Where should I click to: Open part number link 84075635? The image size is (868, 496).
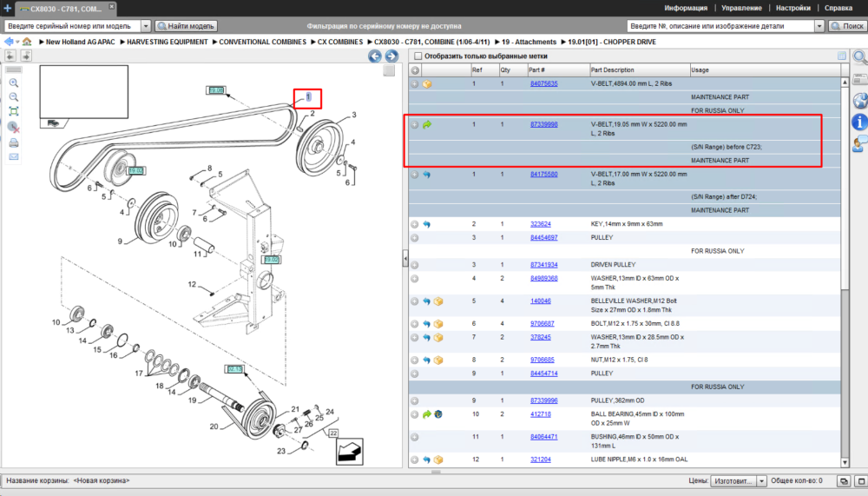pyautogui.click(x=543, y=83)
